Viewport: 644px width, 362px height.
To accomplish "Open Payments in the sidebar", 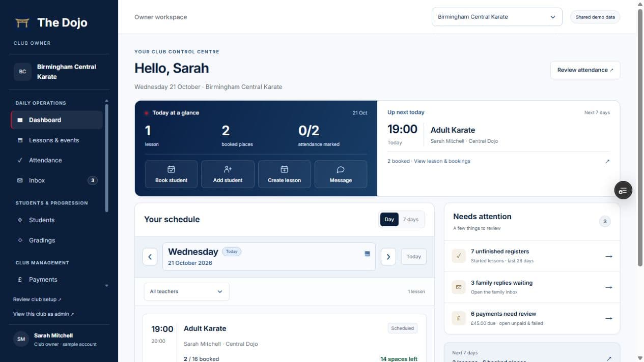I will pyautogui.click(x=56, y=280).
